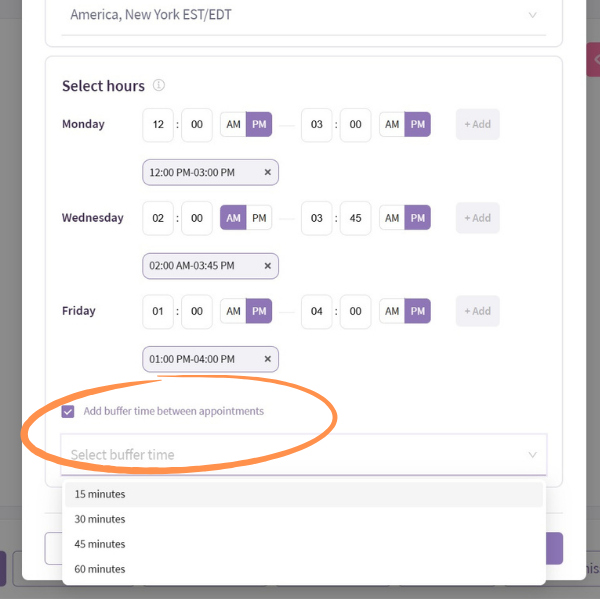Image resolution: width=600 pixels, height=600 pixels.
Task: Click Add button for Monday hours
Action: tap(477, 125)
